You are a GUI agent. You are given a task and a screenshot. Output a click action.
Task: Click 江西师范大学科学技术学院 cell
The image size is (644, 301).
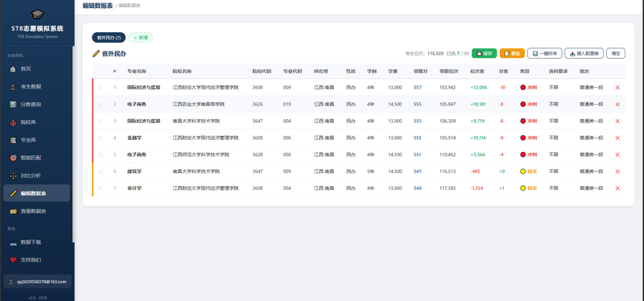point(200,155)
